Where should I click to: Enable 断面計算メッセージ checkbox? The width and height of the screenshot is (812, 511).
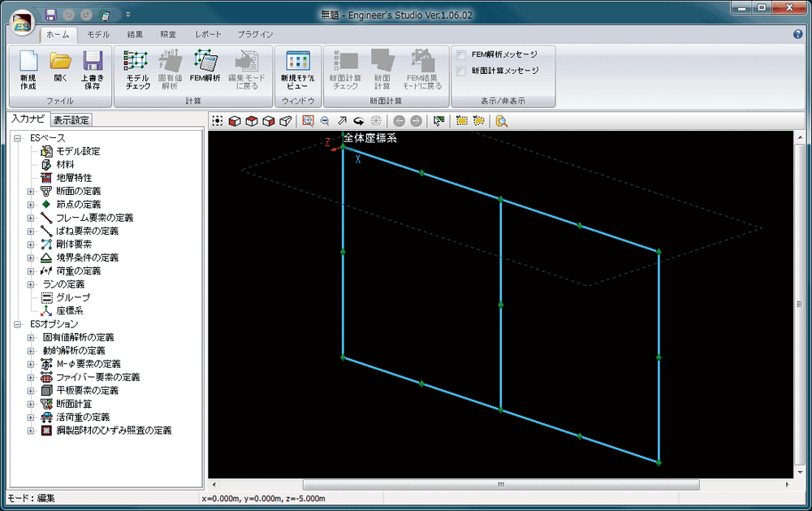coord(461,71)
